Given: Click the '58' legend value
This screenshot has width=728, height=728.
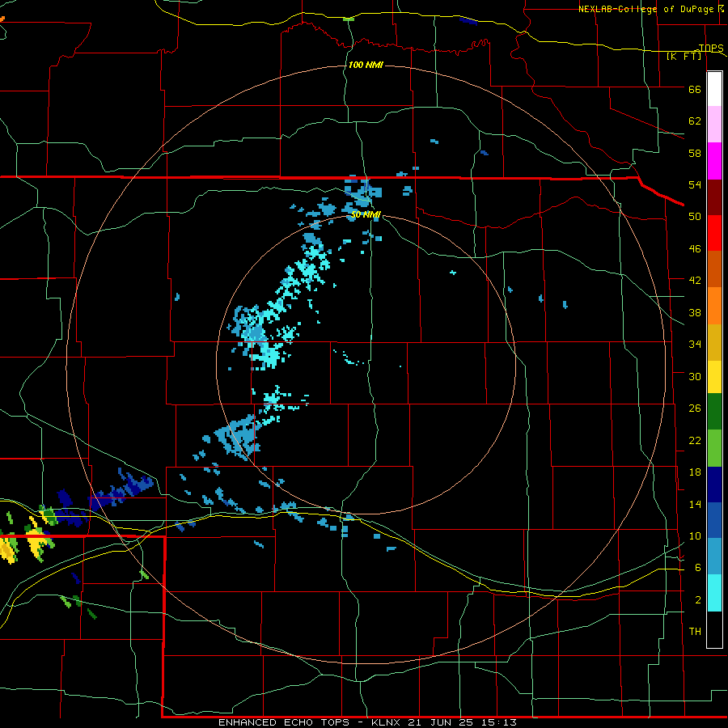Looking at the screenshot, I should (x=695, y=153).
